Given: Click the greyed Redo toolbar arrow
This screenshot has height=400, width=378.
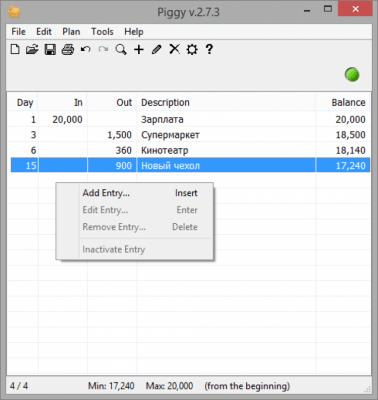Looking at the screenshot, I should [103, 50].
